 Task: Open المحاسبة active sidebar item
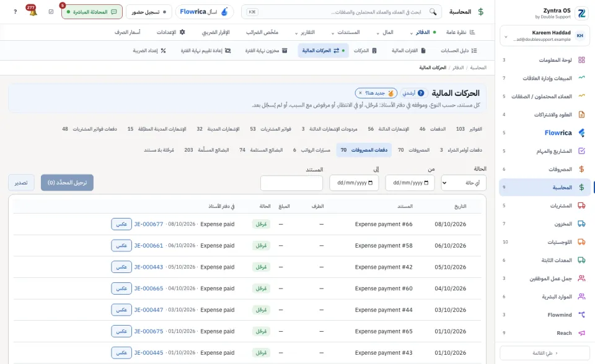[x=545, y=188]
